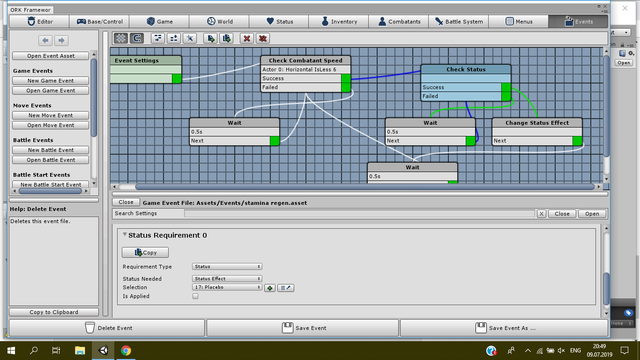This screenshot has height=360, width=640.
Task: Click green Next slot of Change Status Effect
Action: pos(577,141)
